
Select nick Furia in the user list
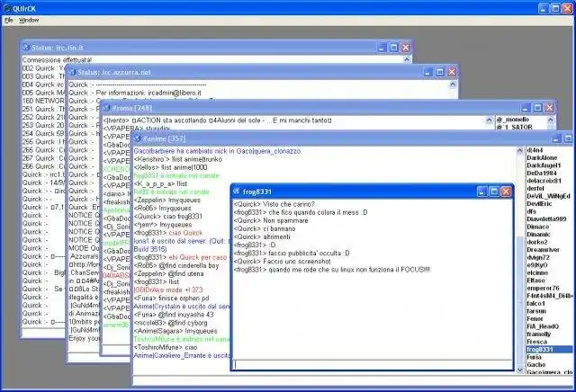(x=534, y=357)
